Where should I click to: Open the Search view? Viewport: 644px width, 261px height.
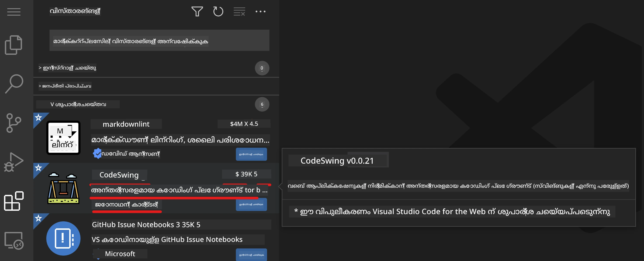point(14,84)
